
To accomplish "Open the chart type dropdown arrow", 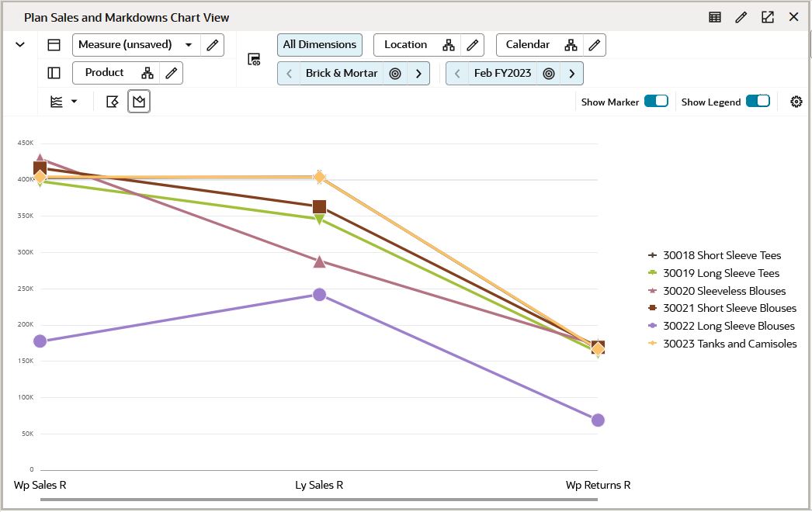I will 74,102.
